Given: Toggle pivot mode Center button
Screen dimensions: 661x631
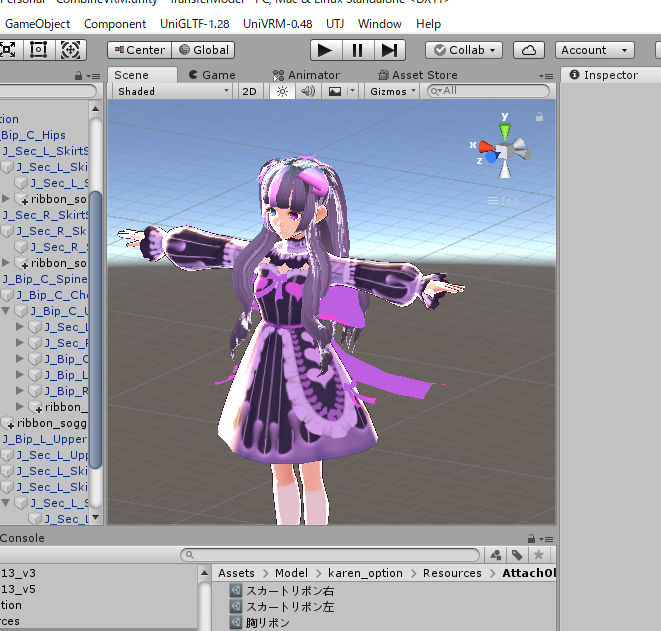Looking at the screenshot, I should tap(140, 50).
